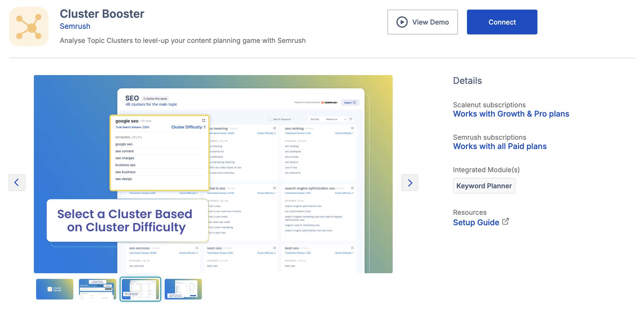Viewport: 644px width, 315px height.
Task: Click the play icon in View Demo
Action: pos(402,22)
